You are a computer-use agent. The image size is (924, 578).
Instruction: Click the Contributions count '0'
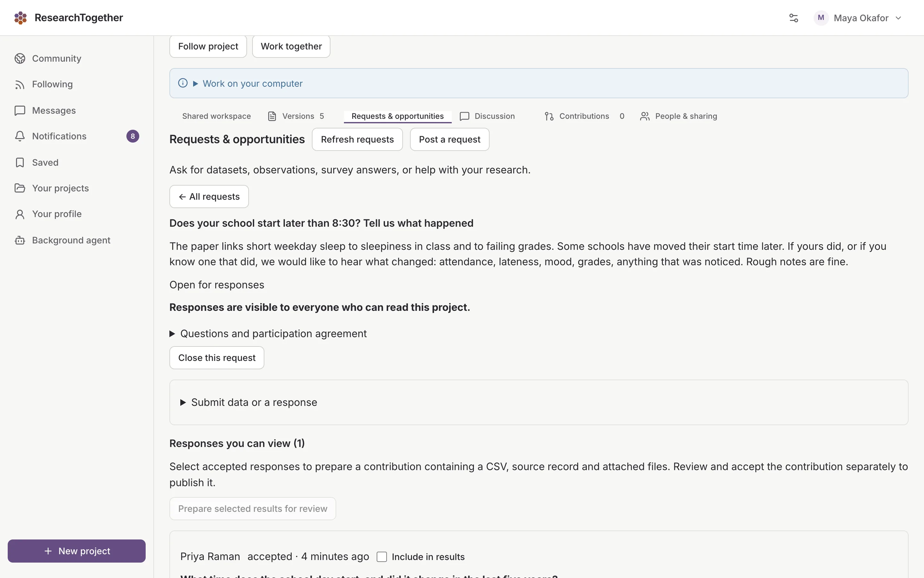click(x=622, y=116)
